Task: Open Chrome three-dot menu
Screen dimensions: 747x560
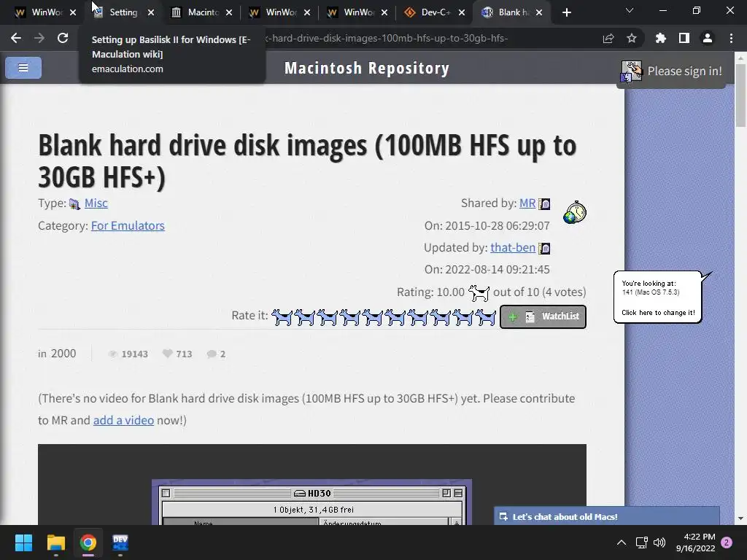Action: pyautogui.click(x=731, y=38)
